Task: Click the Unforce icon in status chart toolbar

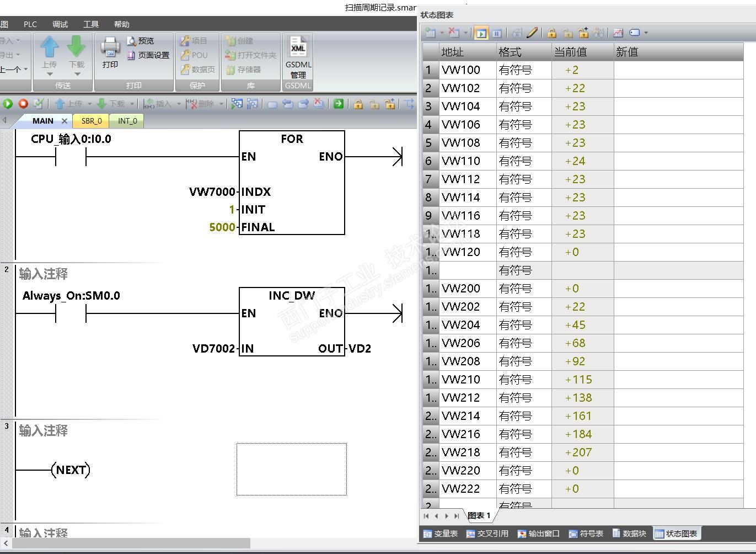Action: (567, 33)
